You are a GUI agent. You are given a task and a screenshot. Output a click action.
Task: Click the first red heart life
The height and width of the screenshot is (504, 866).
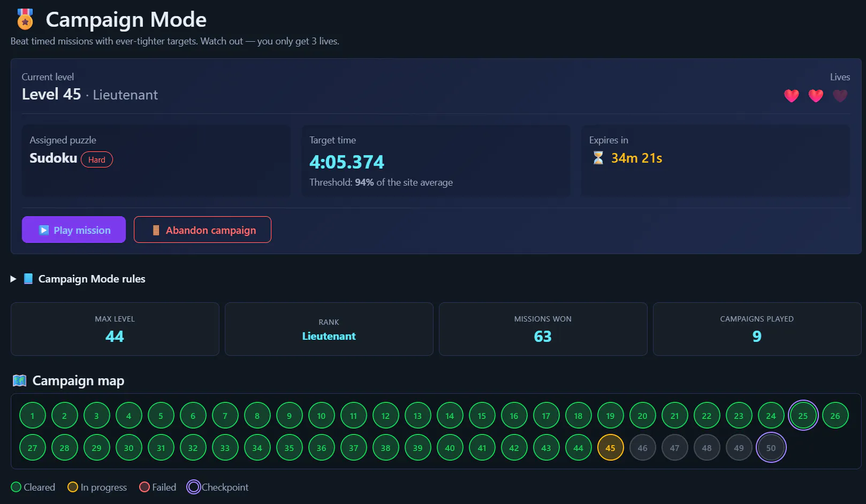click(792, 96)
